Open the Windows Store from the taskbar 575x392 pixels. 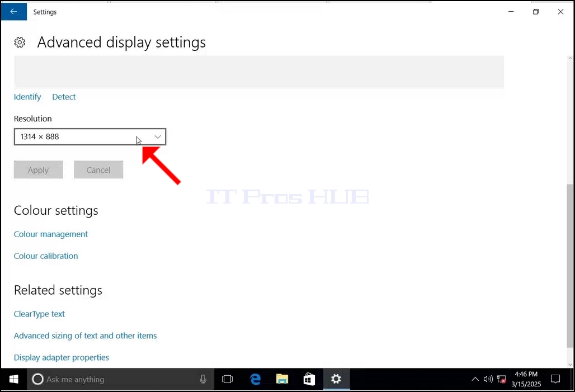(309, 379)
